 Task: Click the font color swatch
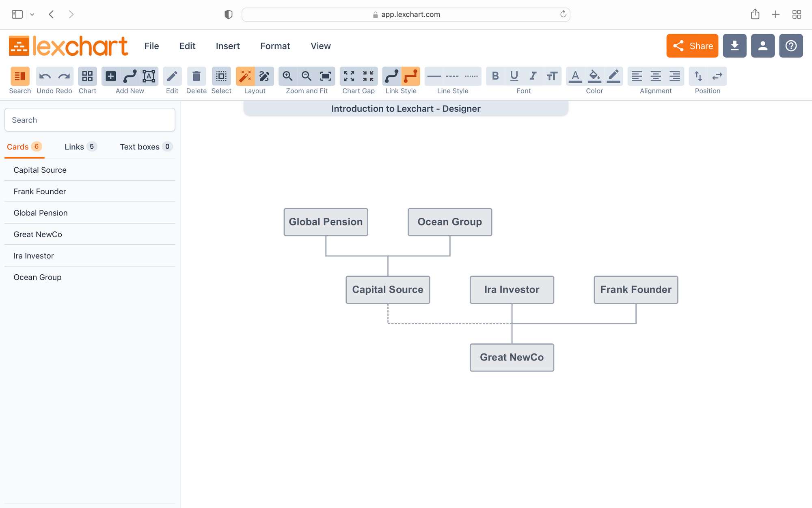tap(575, 76)
